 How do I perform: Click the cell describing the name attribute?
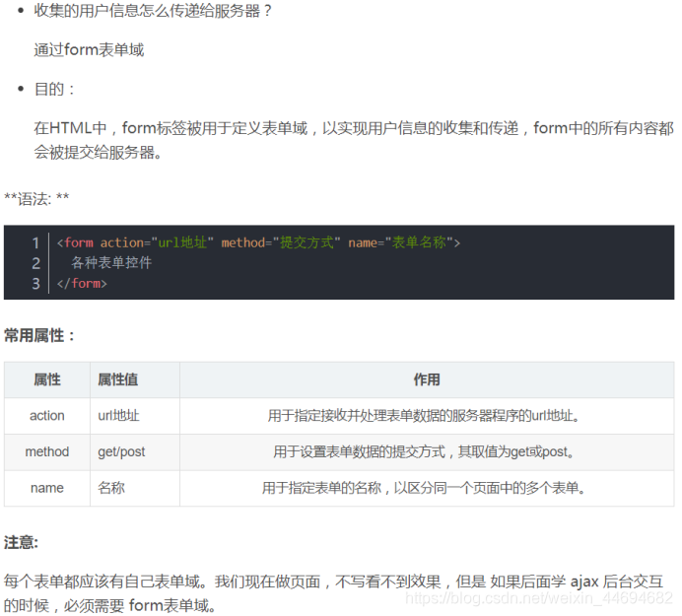[427, 488]
